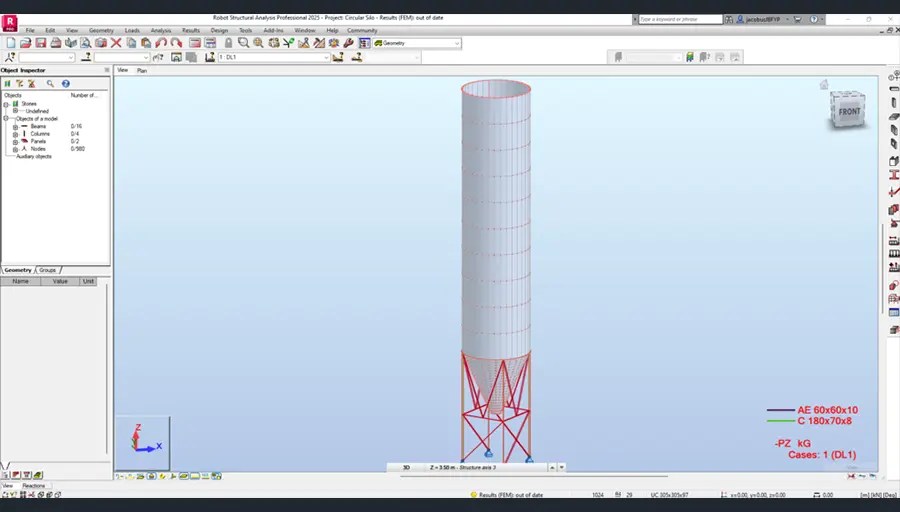Click home icon above the view cube
This screenshot has width=900, height=512.
824,85
